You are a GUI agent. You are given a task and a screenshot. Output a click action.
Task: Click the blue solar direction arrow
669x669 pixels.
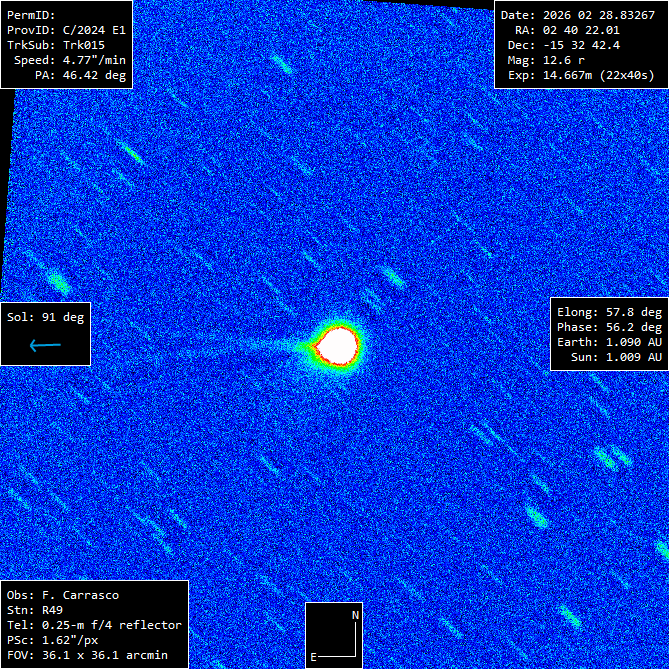click(x=45, y=346)
